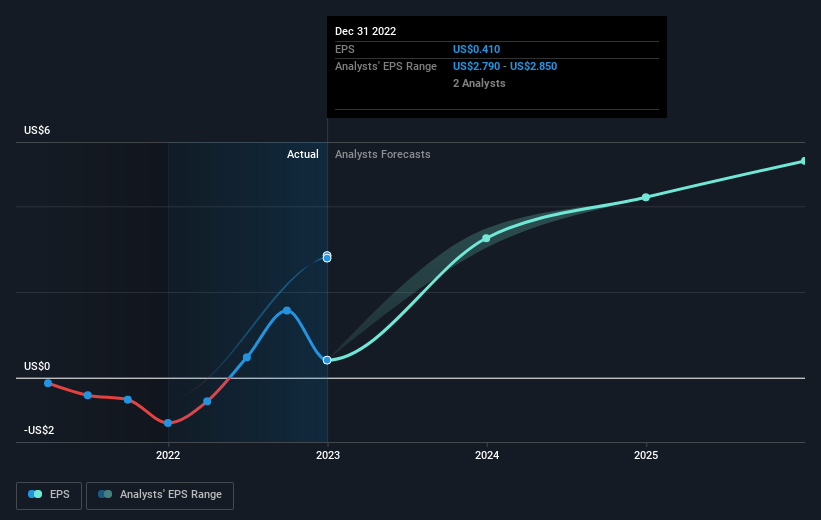Click the EPS row label in tooltip
This screenshot has height=520, width=821.
[x=345, y=49]
